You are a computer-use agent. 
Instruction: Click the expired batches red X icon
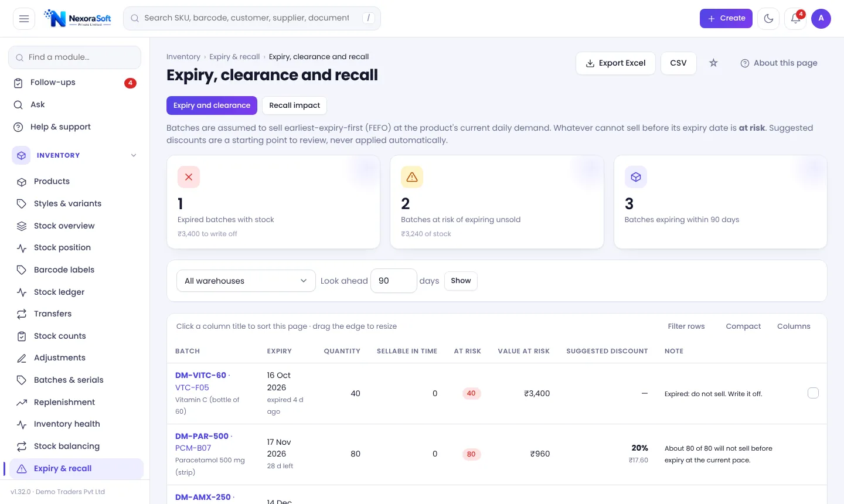[x=189, y=177]
